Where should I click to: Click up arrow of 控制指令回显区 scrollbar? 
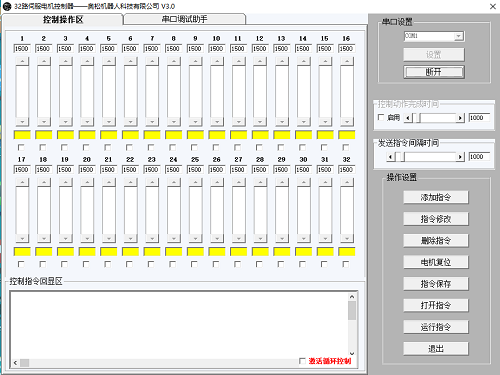[352, 297]
